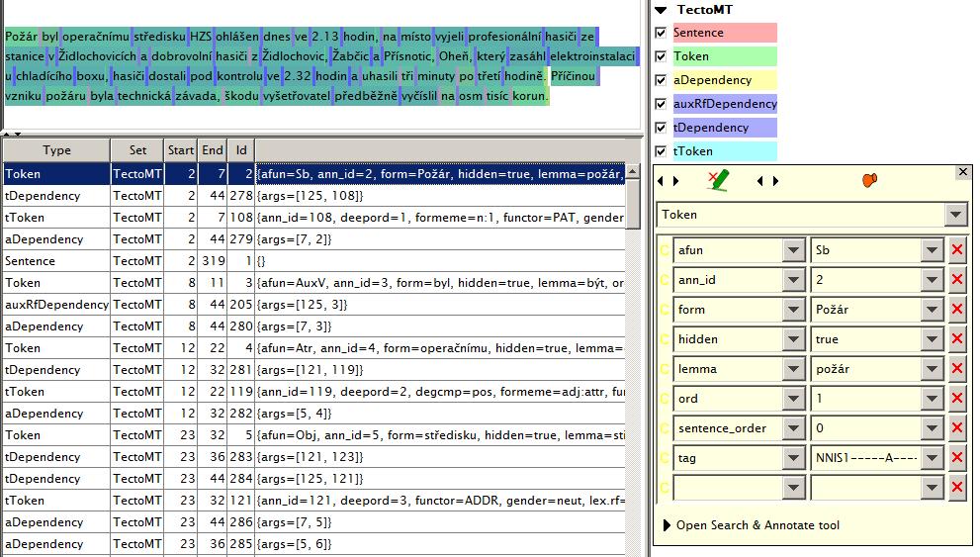Delete the ann_id feature with red X
This screenshot has height=557, width=980.
957,279
